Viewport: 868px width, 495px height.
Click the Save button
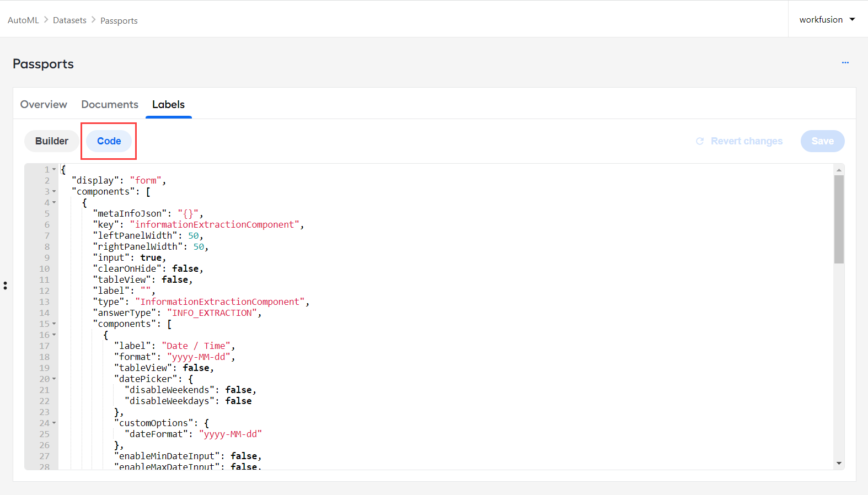click(822, 141)
